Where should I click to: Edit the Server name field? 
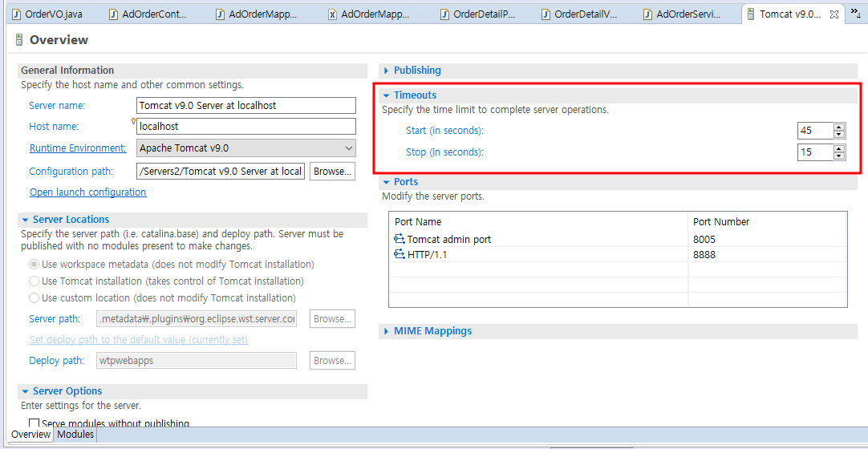[245, 105]
